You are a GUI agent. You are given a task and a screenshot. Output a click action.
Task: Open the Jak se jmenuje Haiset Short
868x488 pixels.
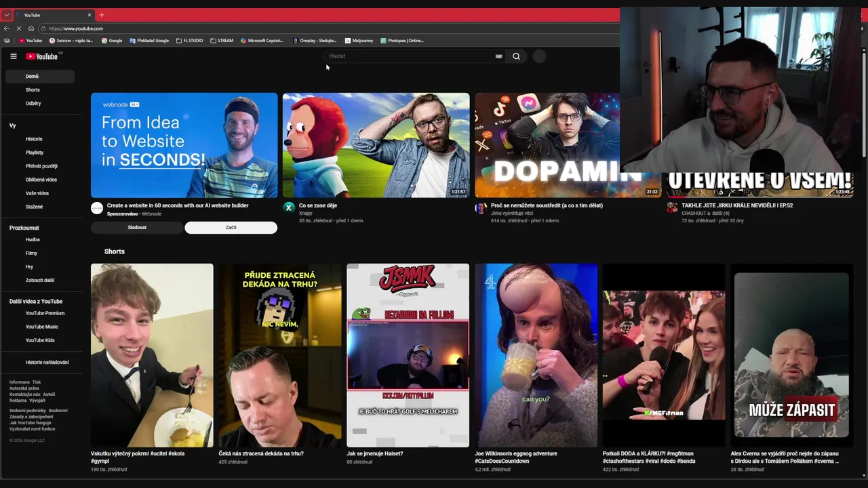408,355
